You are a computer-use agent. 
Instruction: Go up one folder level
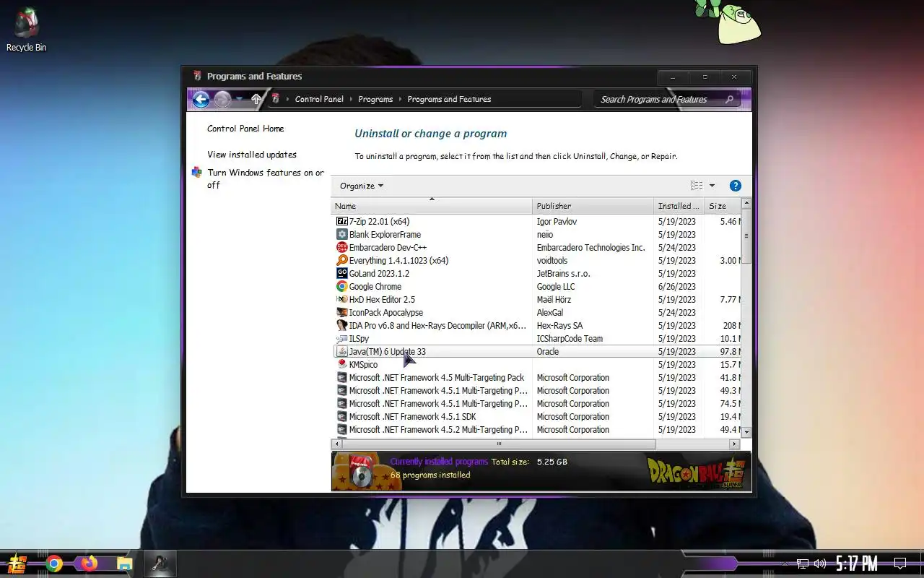tap(256, 99)
